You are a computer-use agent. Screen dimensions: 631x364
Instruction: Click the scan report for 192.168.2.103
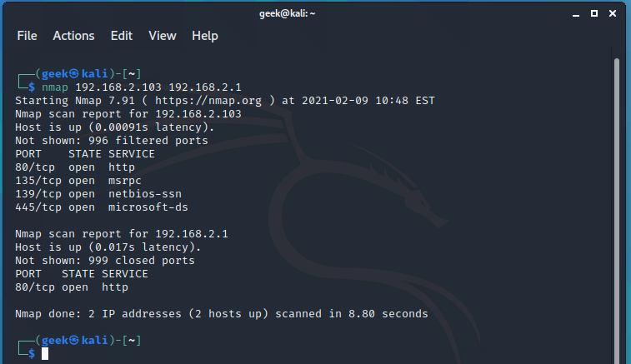(128, 114)
